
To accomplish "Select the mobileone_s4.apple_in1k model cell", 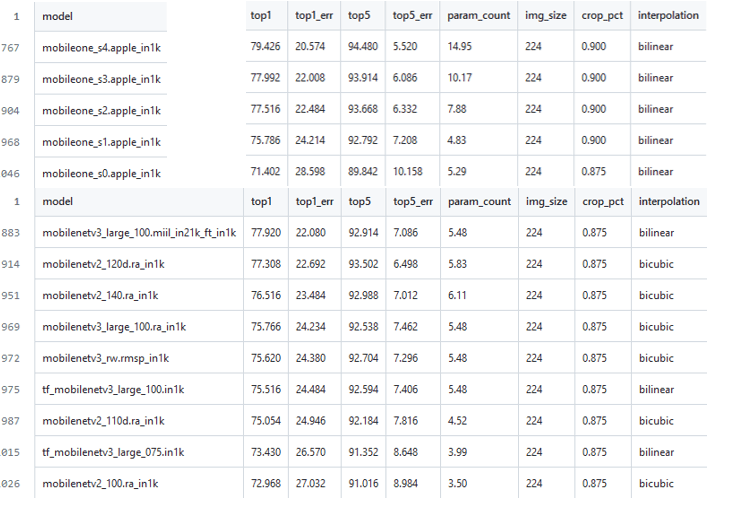I will coord(101,48).
